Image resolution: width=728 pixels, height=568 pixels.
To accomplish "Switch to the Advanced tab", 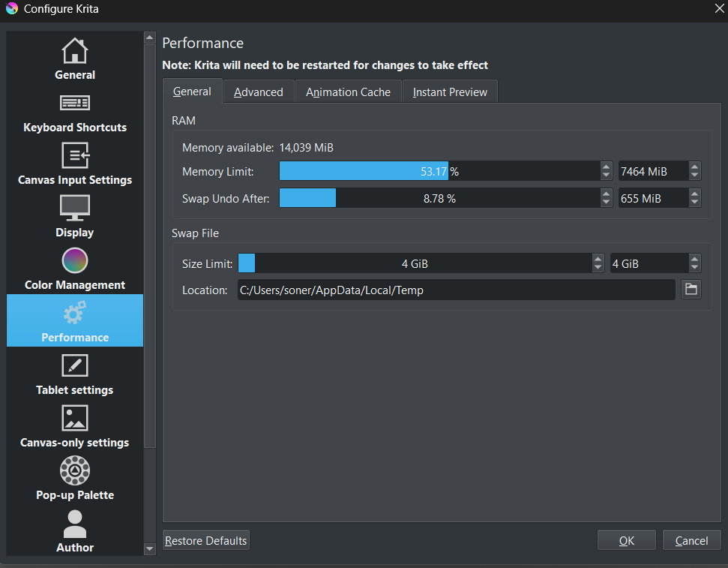I will point(259,92).
